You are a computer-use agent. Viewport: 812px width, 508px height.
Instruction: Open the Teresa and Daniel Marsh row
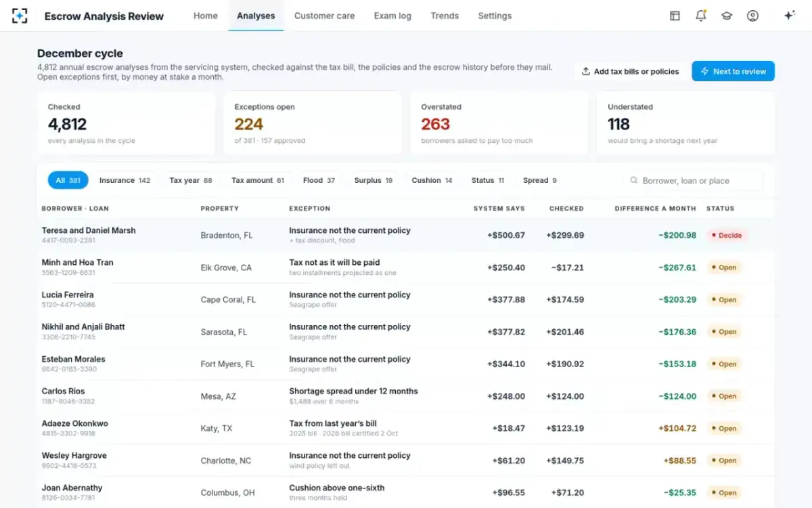point(406,235)
